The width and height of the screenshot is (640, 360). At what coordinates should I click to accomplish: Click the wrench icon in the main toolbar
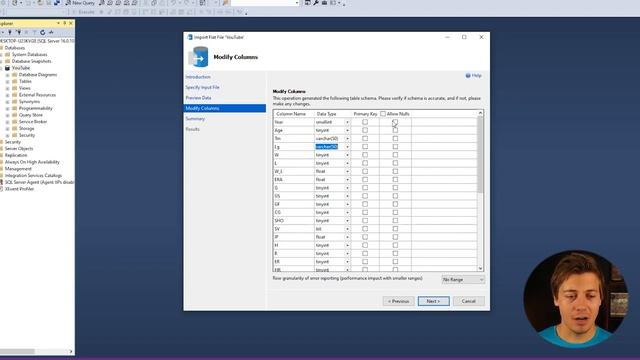click(x=316, y=3)
